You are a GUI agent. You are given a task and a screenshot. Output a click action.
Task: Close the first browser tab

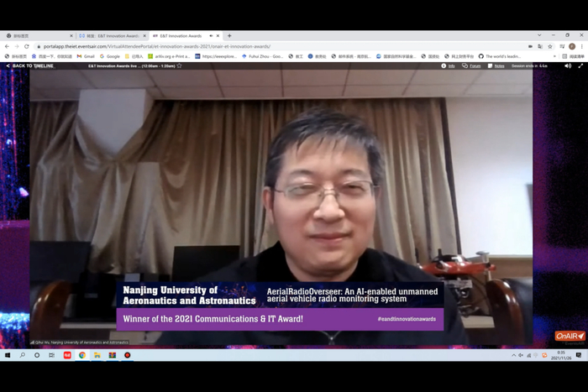click(71, 36)
